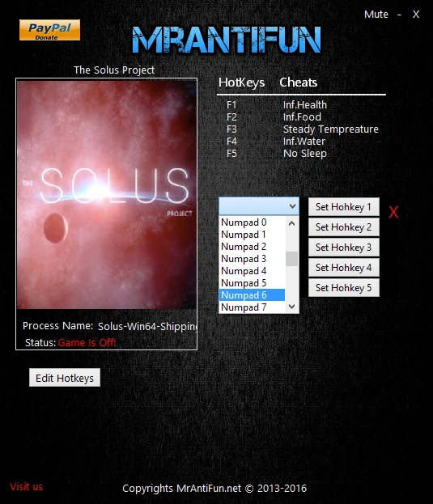Click Set Hohkey 3 button
This screenshot has height=504, width=433.
tap(344, 248)
